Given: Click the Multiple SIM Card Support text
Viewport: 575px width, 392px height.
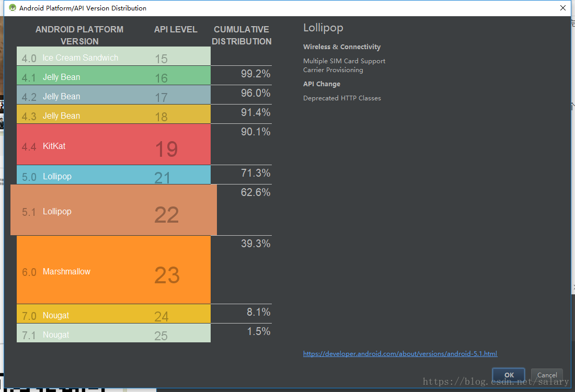Looking at the screenshot, I should tap(344, 61).
